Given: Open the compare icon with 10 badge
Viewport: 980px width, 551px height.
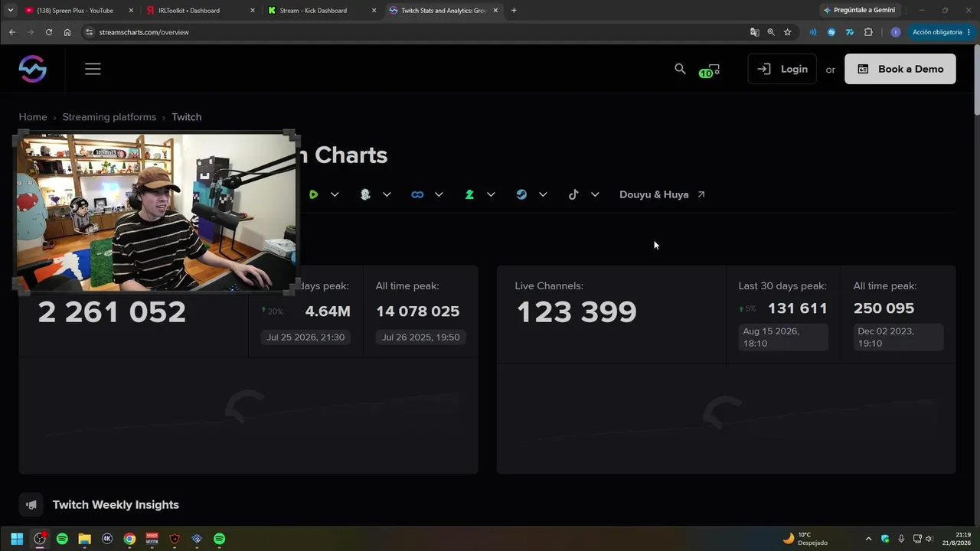Looking at the screenshot, I should [x=710, y=70].
